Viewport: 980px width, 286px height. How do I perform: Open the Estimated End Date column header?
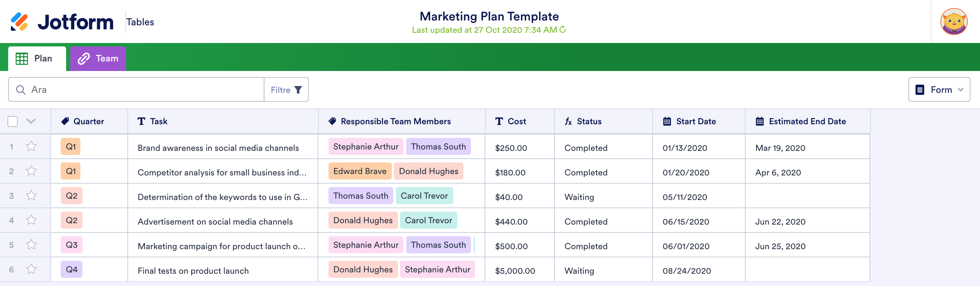tap(807, 121)
